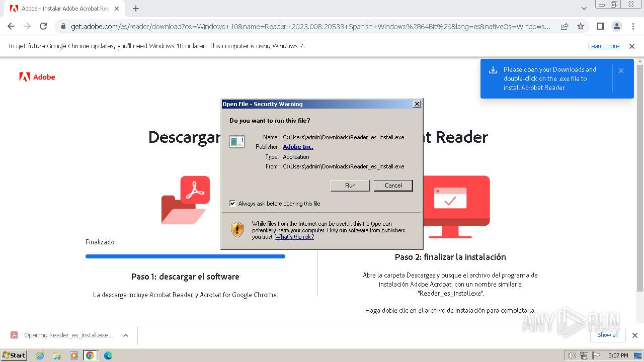Click the Chrome forward arrow
This screenshot has width=644, height=362.
coord(27,26)
